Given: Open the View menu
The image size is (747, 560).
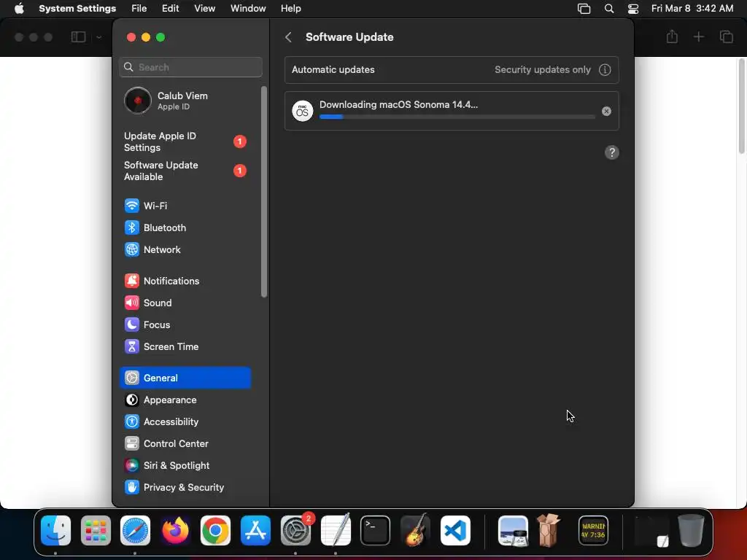Looking at the screenshot, I should pyautogui.click(x=204, y=9).
